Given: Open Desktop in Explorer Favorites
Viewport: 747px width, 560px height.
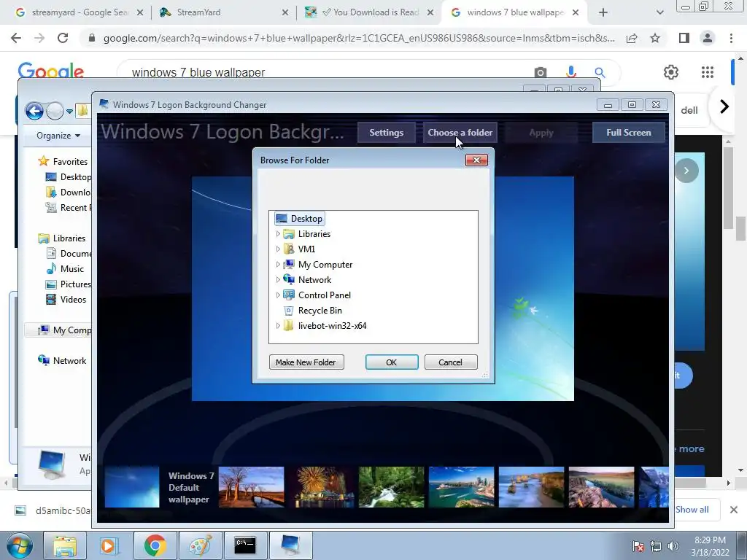Looking at the screenshot, I should (x=68, y=177).
